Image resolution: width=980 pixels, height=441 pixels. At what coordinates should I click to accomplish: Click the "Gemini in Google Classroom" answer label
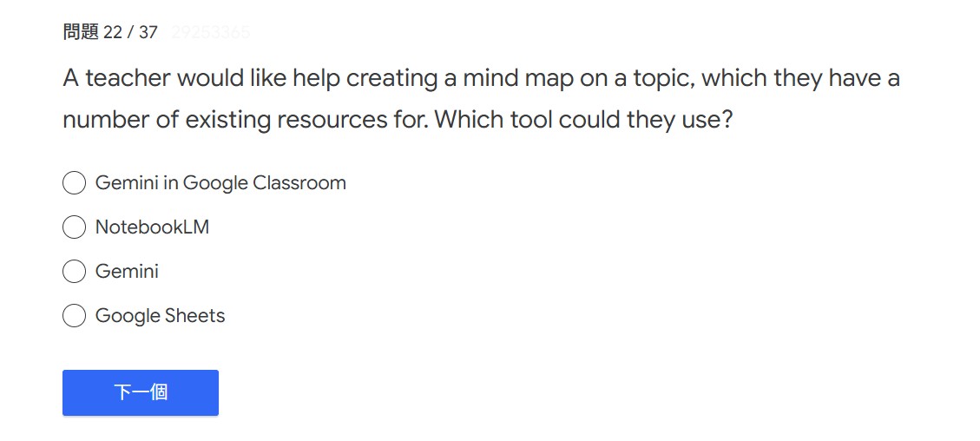(220, 183)
